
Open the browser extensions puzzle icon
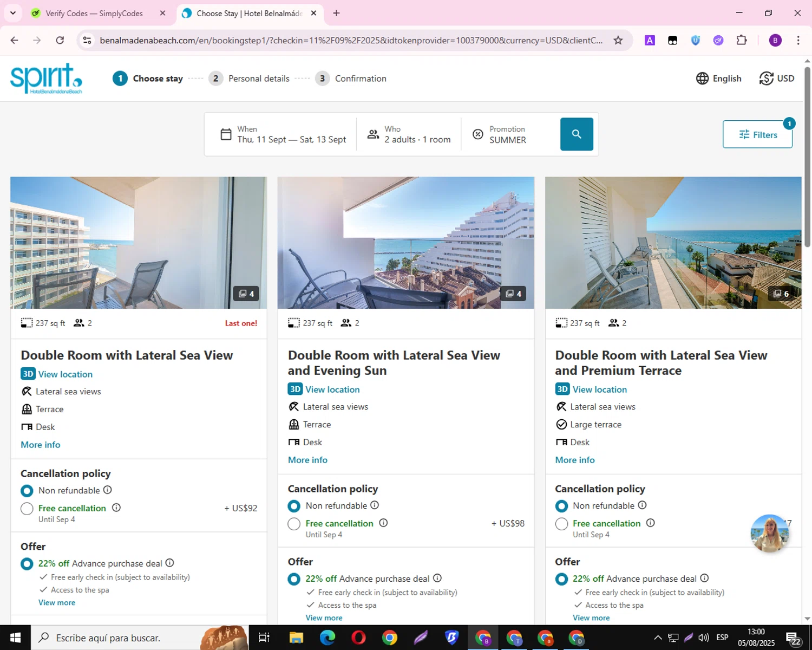point(742,40)
